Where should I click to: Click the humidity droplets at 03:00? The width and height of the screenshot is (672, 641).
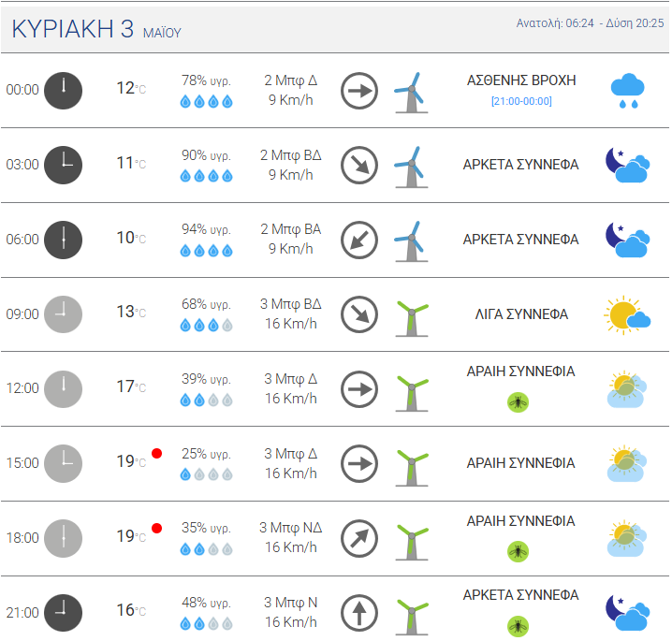tap(206, 176)
